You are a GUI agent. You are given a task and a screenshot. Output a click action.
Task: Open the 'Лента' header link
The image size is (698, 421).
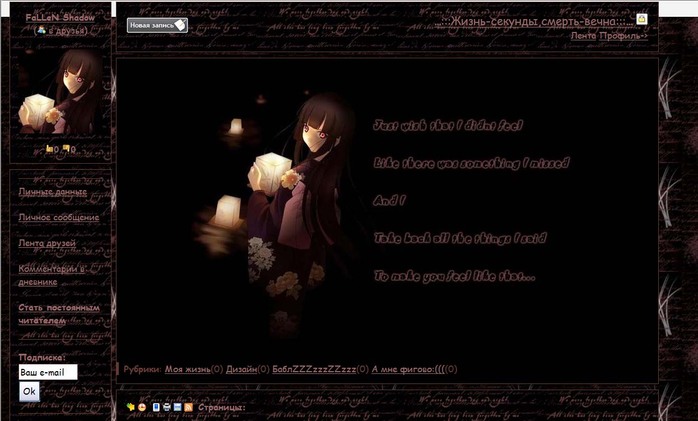[583, 36]
